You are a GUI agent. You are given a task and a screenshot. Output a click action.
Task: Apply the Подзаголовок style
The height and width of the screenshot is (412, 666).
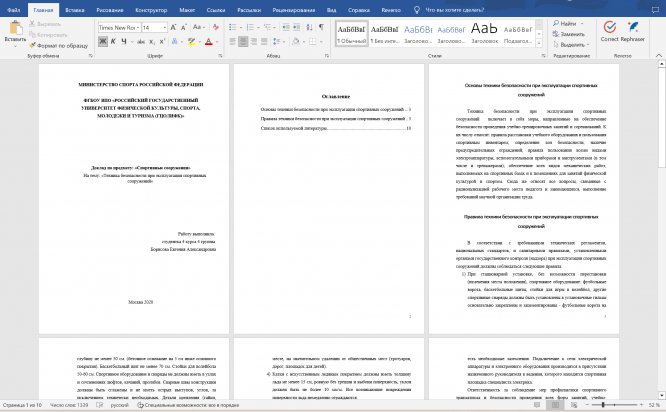pos(518,34)
